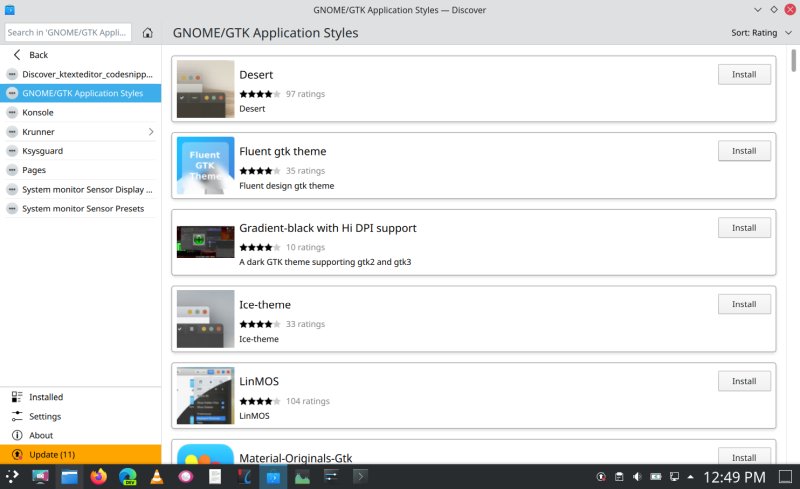Open the About page
The height and width of the screenshot is (489, 800).
(81, 435)
